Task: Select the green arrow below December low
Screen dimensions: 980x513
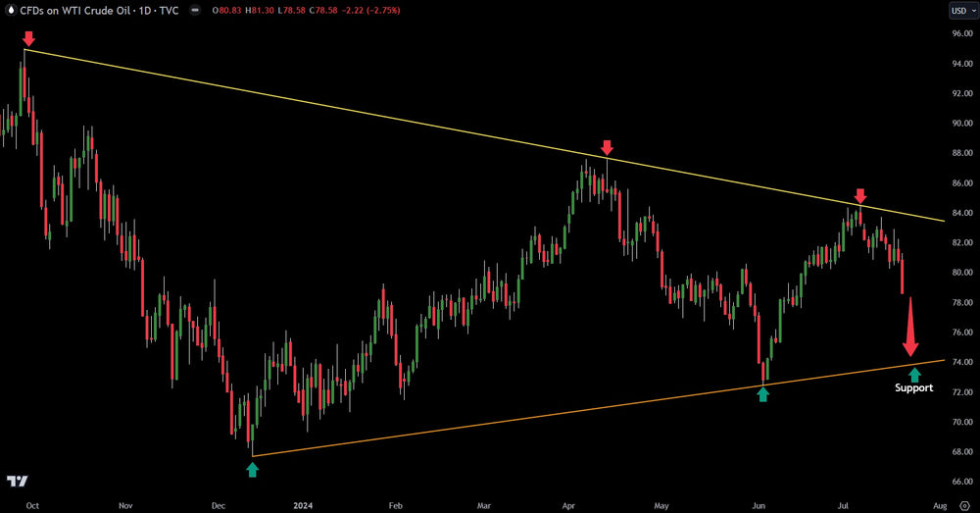Action: pos(253,469)
